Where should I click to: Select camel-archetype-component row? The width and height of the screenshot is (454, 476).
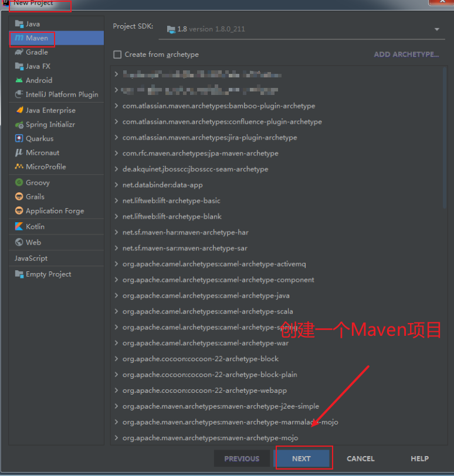click(x=278, y=280)
